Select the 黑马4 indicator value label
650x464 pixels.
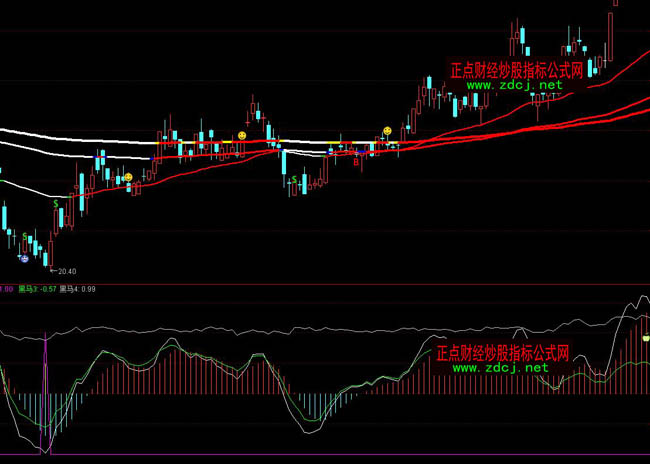78,290
